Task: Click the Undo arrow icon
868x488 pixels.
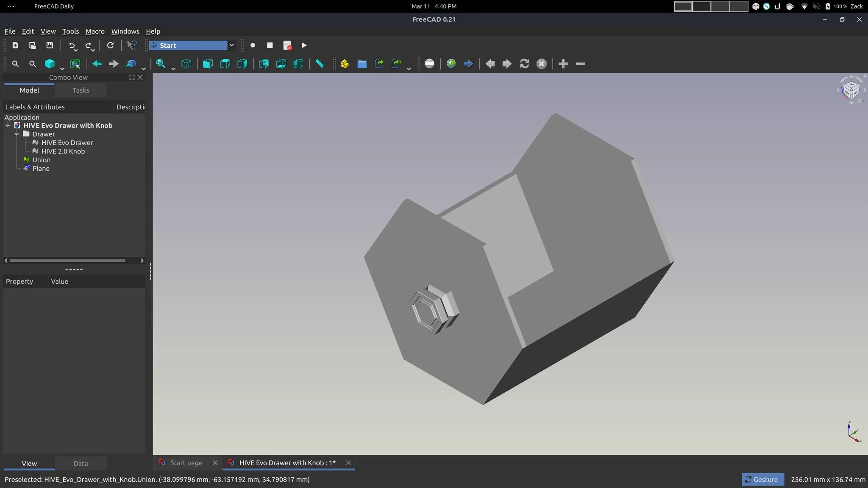Action: click(72, 45)
